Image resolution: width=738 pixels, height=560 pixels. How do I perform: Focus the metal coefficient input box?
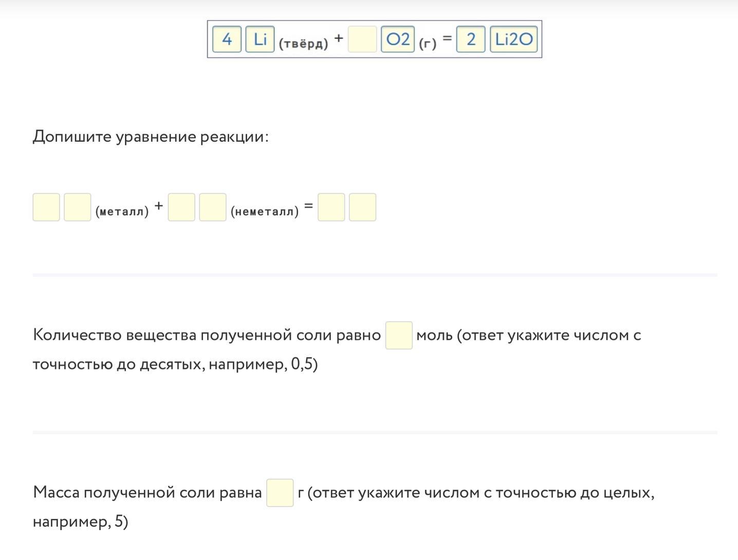click(46, 207)
